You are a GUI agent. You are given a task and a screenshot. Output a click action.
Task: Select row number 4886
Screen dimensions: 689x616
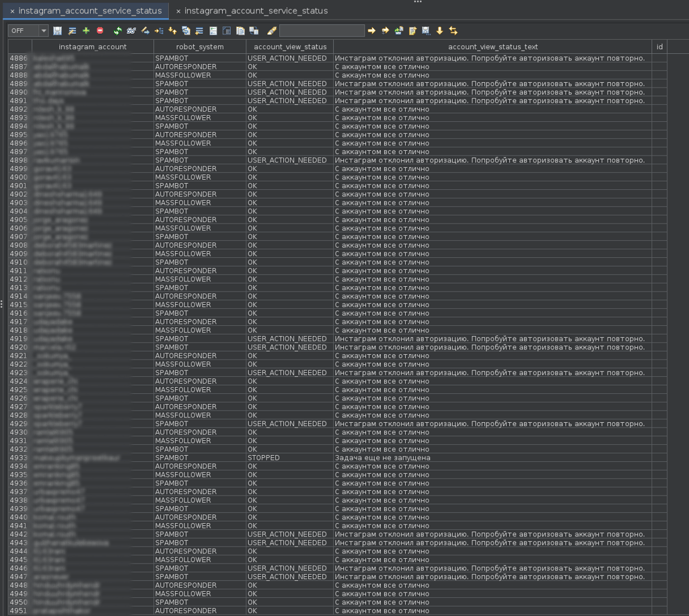pyautogui.click(x=19, y=58)
